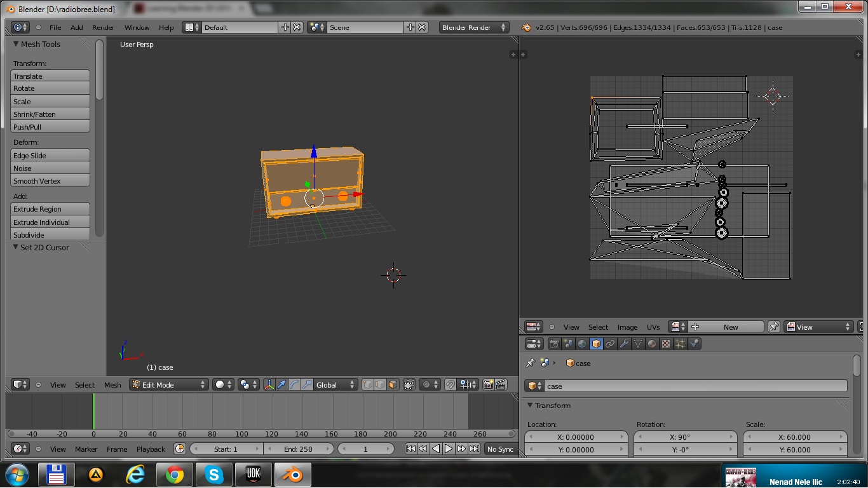Open the Particles sparkle icon tab
The height and width of the screenshot is (488, 868).
(x=680, y=344)
